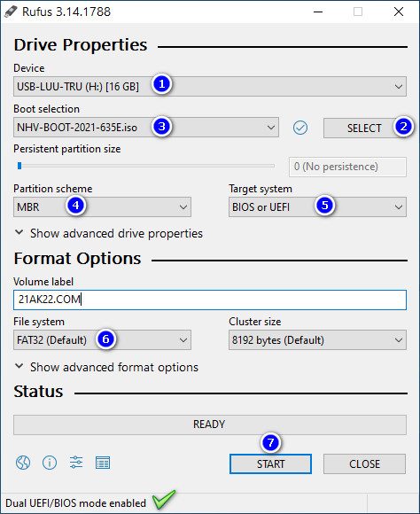
Task: Minimize the Rufus window
Action: pos(318,12)
